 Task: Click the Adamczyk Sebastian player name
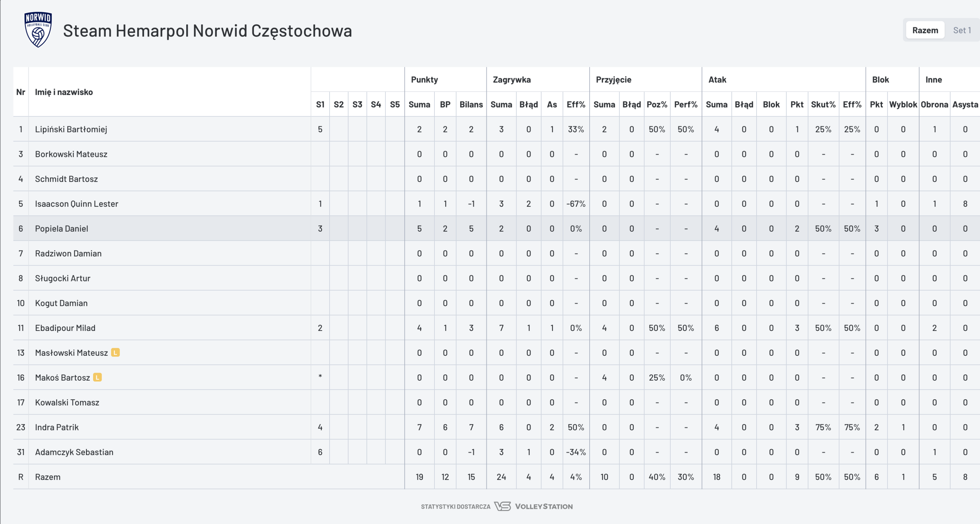pyautogui.click(x=74, y=452)
